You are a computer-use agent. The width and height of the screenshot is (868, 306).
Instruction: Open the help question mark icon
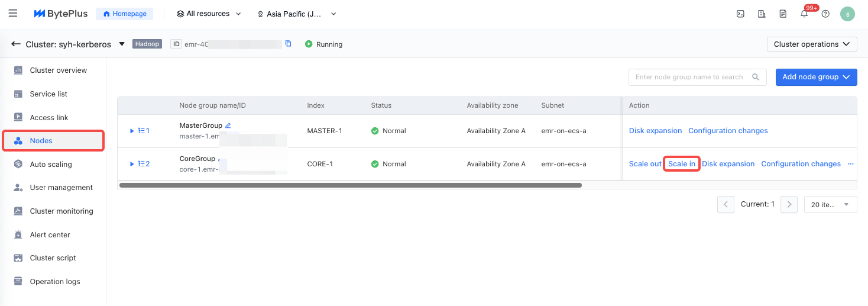tap(825, 14)
